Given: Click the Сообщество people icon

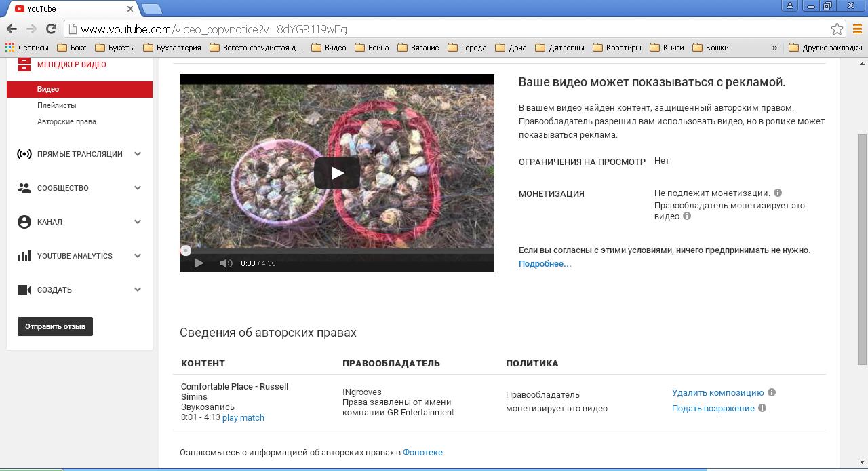Looking at the screenshot, I should click(24, 188).
